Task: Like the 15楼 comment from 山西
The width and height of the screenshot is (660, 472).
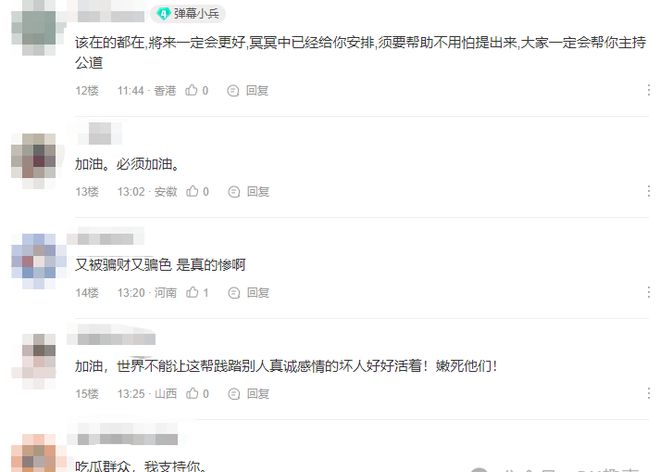Action: [x=192, y=393]
